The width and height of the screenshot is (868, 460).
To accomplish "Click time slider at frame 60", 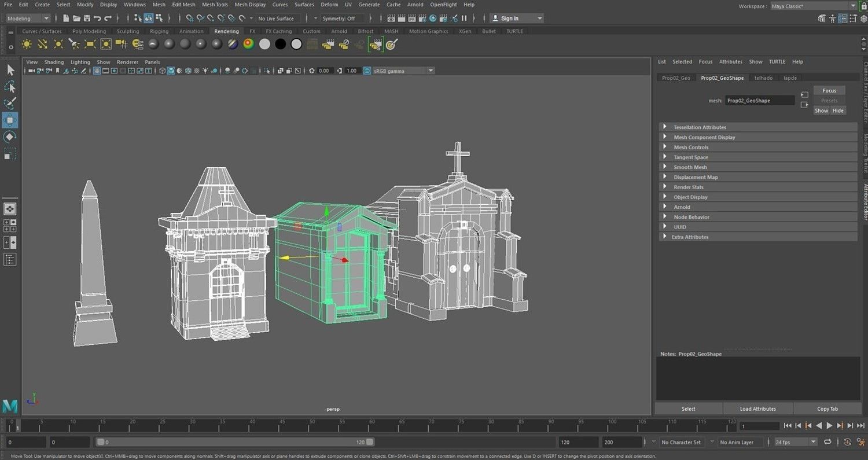I will (x=372, y=426).
